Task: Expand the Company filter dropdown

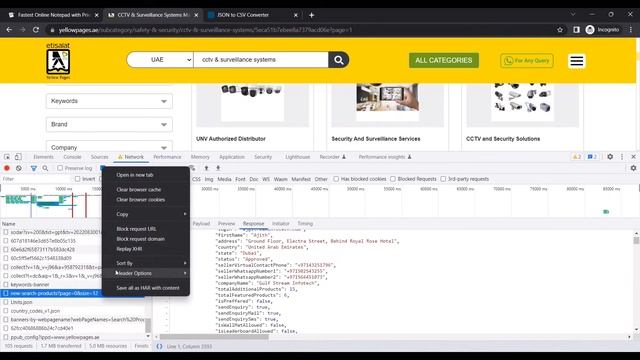Action: (x=109, y=146)
